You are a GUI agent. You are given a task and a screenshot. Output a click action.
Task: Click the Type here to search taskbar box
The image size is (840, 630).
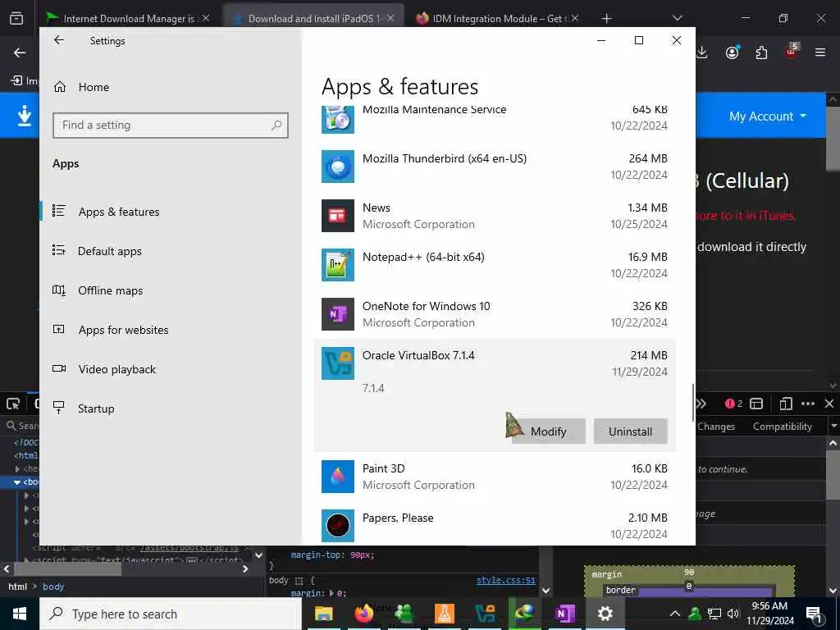coord(171,614)
